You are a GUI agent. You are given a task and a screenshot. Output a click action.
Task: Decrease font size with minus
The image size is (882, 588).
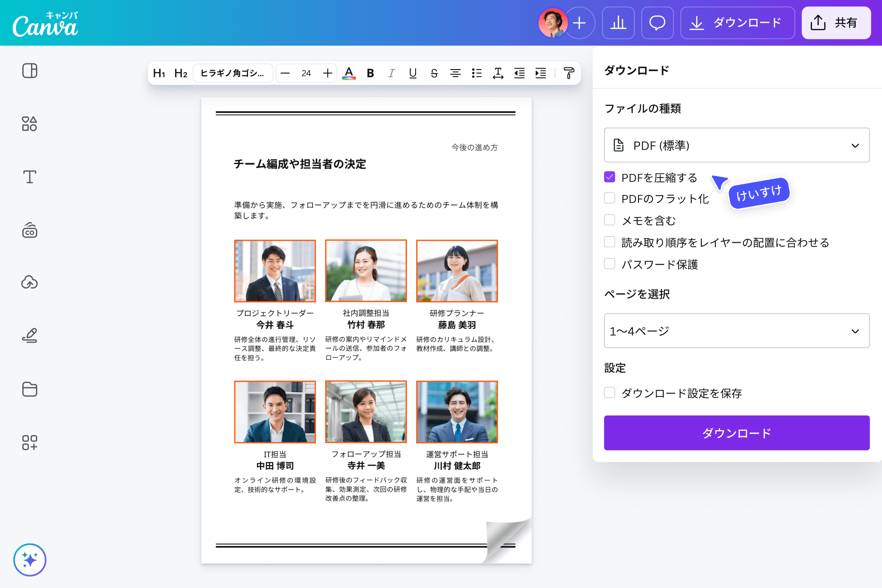point(285,73)
